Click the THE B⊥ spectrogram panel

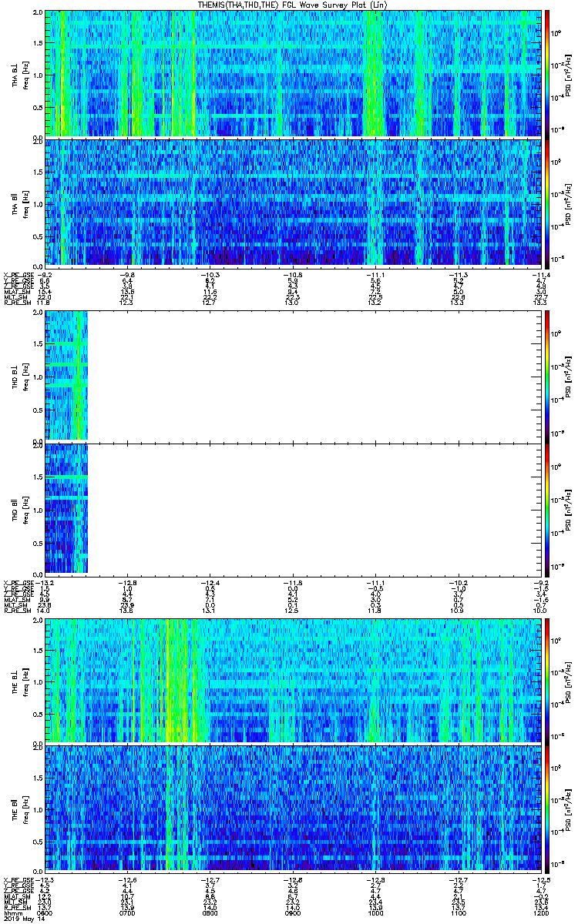point(292,681)
